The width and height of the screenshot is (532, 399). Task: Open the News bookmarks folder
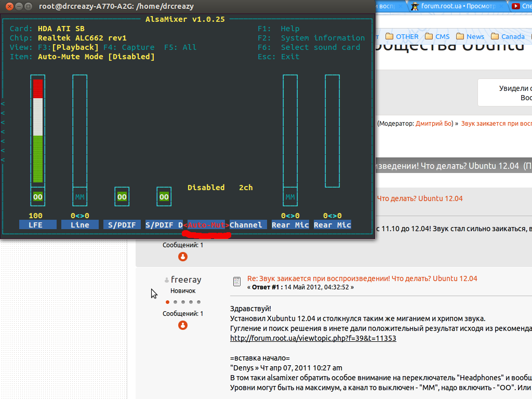470,36
